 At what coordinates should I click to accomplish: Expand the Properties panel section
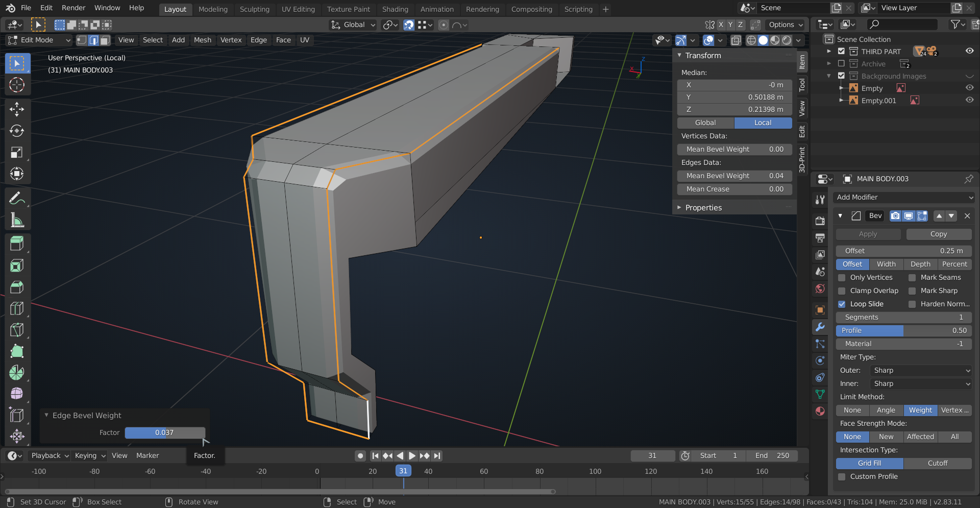[679, 208]
